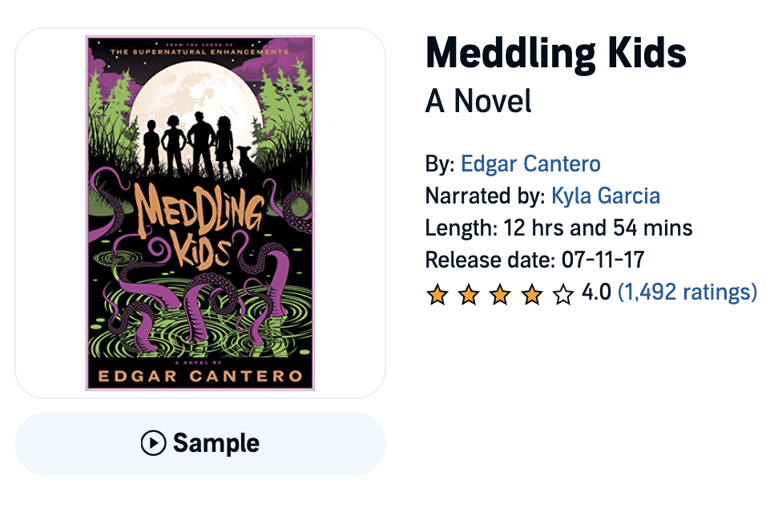Click the third filled rating star
The image size is (766, 532).
500,295
